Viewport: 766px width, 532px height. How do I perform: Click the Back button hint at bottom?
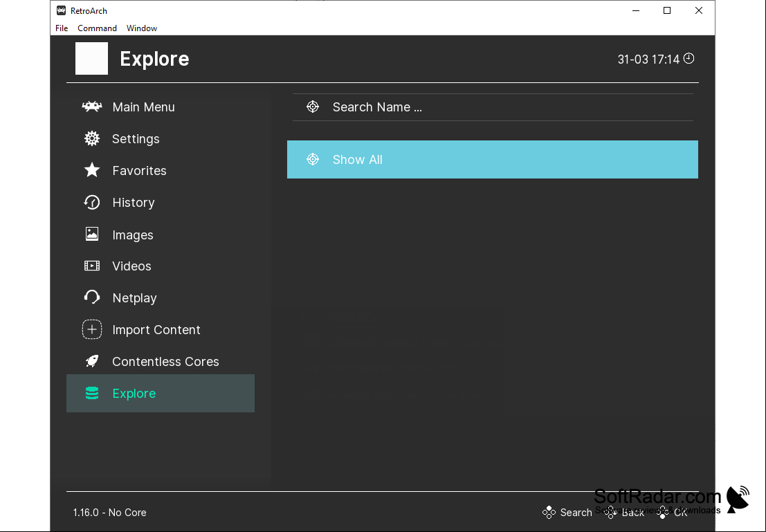pos(624,513)
